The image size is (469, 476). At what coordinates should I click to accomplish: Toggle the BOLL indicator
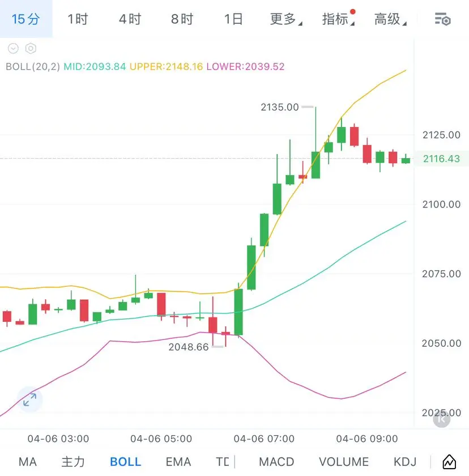pyautogui.click(x=125, y=462)
